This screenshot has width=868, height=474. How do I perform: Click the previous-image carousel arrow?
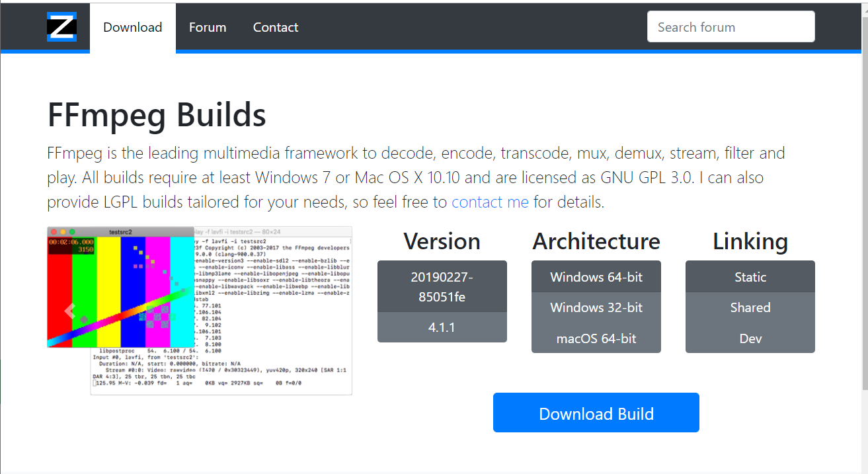click(x=69, y=311)
